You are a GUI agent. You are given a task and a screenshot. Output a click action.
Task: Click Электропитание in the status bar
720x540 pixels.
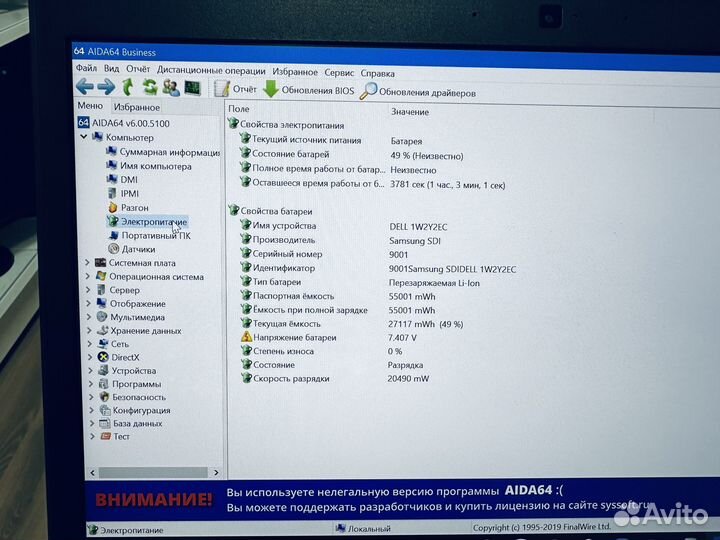[126, 530]
